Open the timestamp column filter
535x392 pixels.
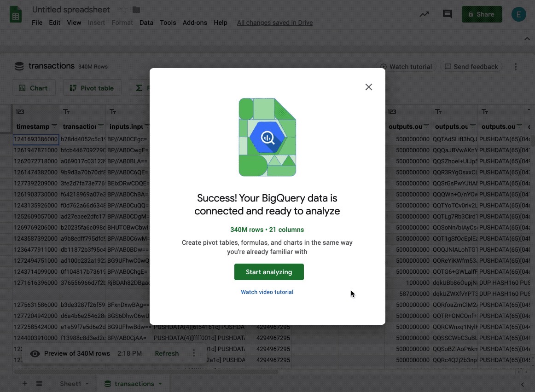point(54,127)
